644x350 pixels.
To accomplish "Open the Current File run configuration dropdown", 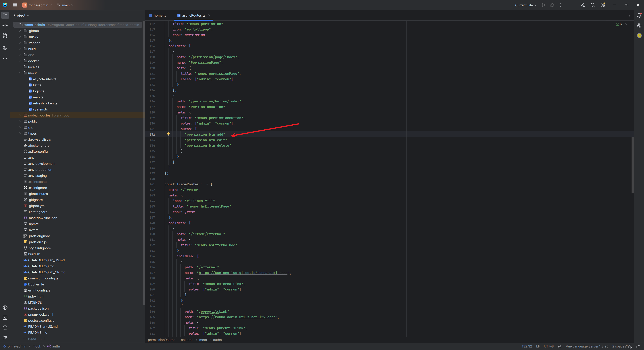I will 525,5.
